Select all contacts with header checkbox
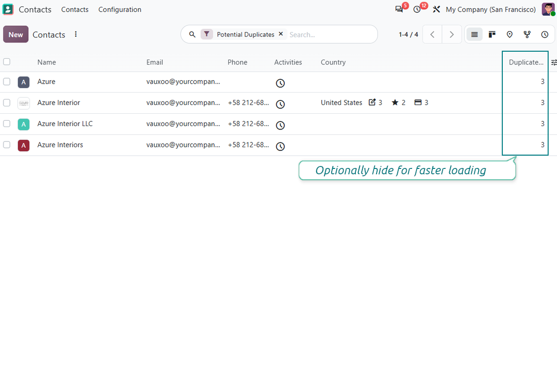 (7, 62)
